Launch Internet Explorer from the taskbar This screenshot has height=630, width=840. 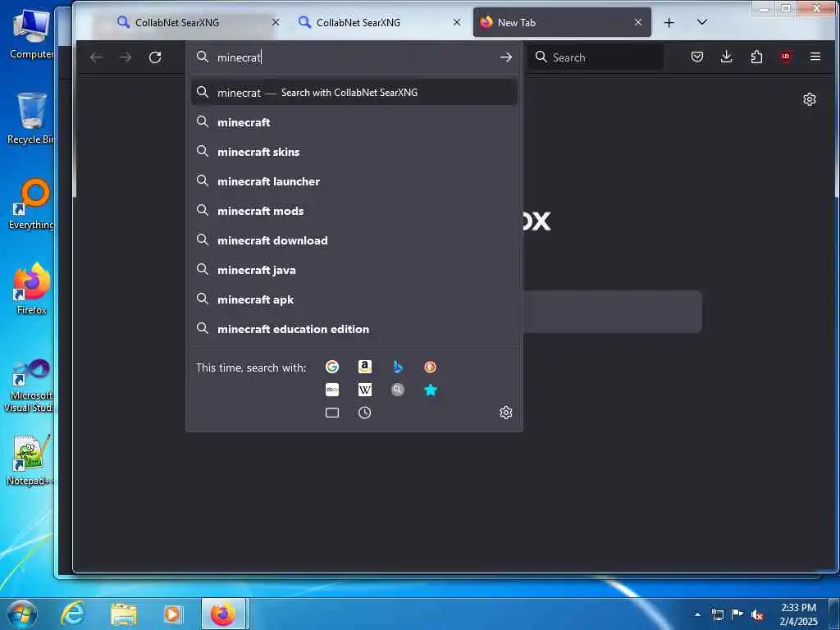(x=72, y=614)
